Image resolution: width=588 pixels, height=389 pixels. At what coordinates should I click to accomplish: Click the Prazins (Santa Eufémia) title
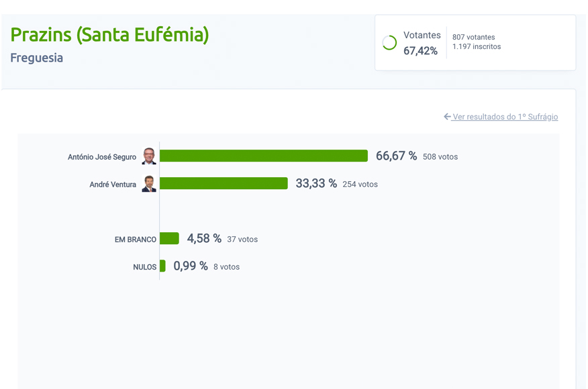coord(109,34)
